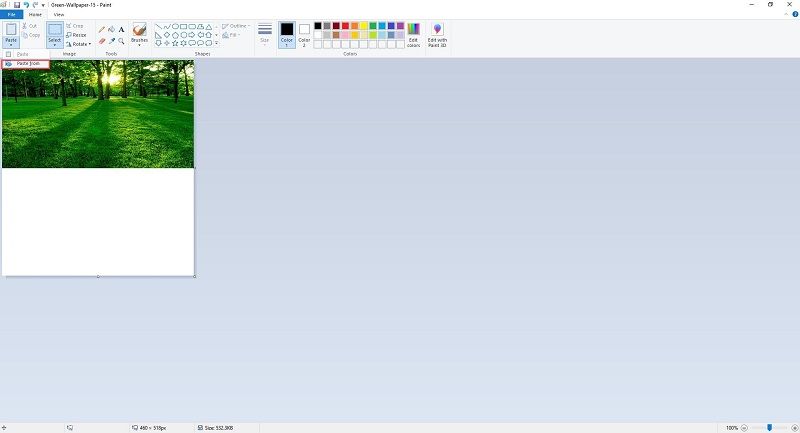Click the Resize button

click(x=76, y=35)
